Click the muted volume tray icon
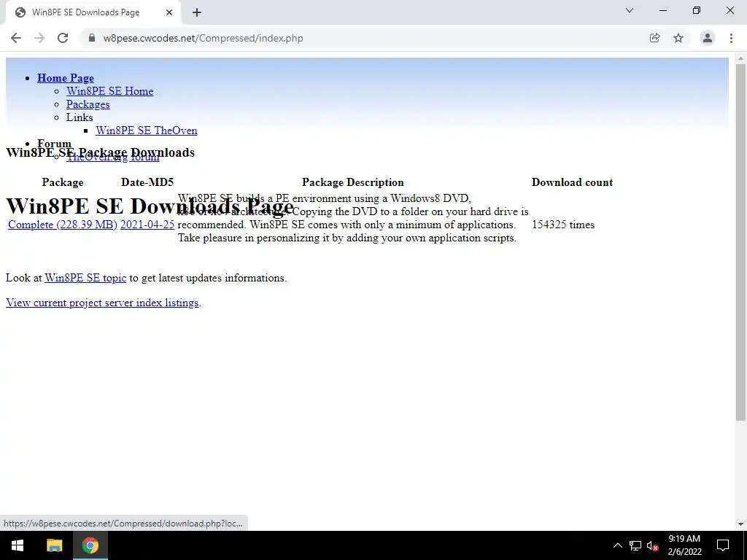The width and height of the screenshot is (747, 560). click(653, 545)
